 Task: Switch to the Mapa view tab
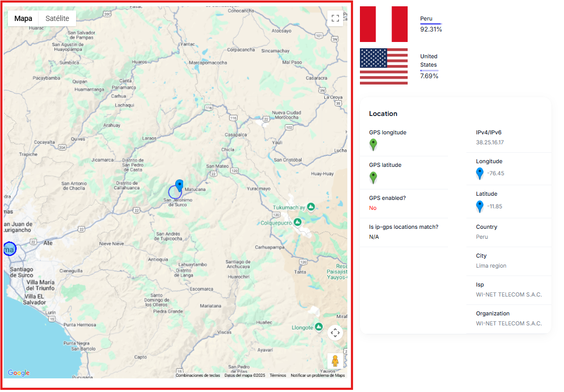click(24, 18)
